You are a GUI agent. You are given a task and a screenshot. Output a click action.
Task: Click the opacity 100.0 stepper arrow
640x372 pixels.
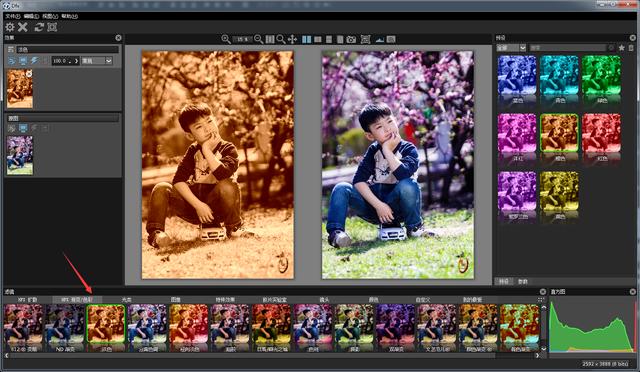tap(76, 61)
